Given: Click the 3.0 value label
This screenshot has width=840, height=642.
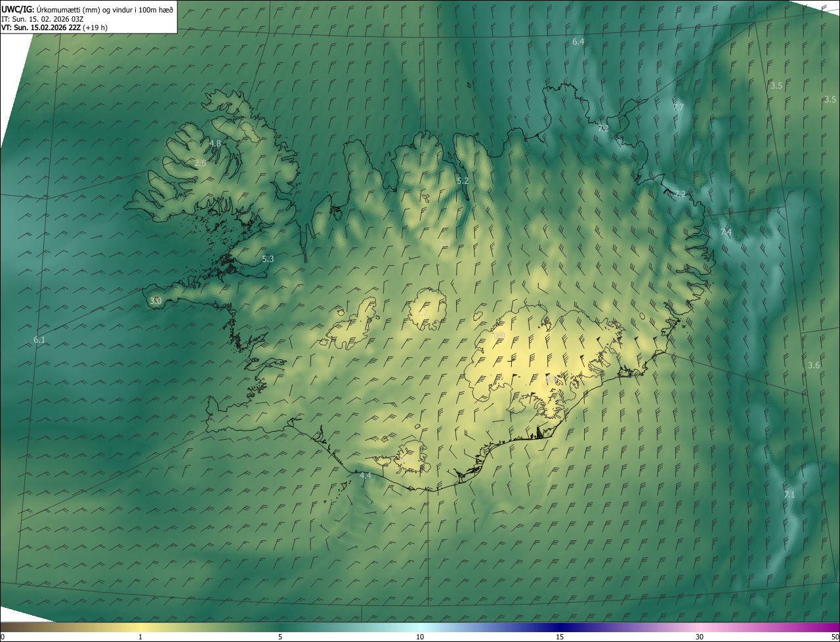Looking at the screenshot, I should (156, 301).
